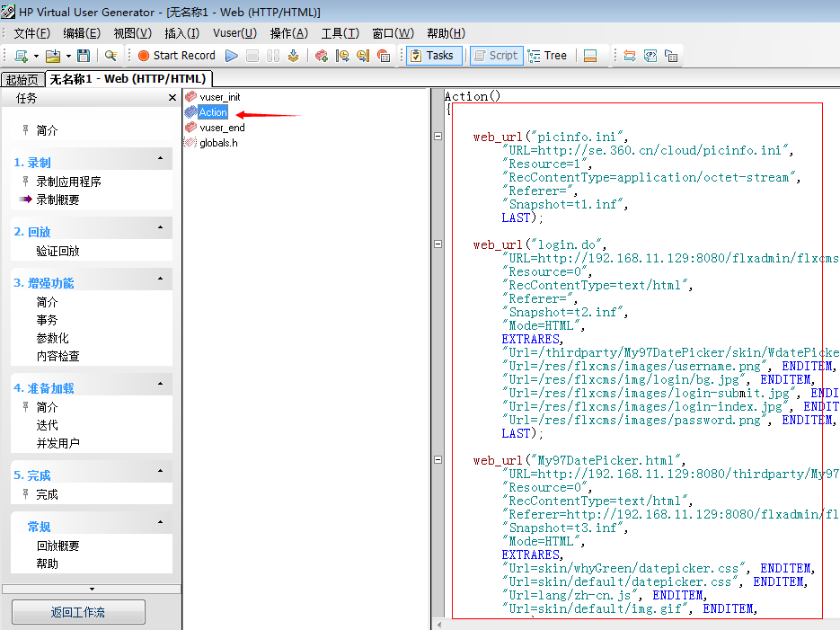Collapse the 4. 准备加载 section

click(160, 384)
